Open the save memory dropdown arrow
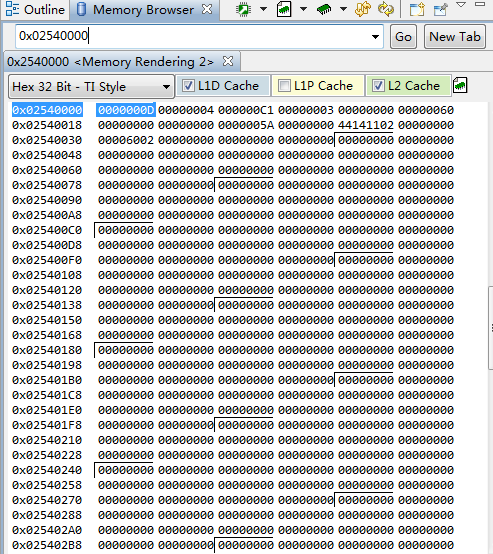This screenshot has height=554, width=493. pos(303,9)
